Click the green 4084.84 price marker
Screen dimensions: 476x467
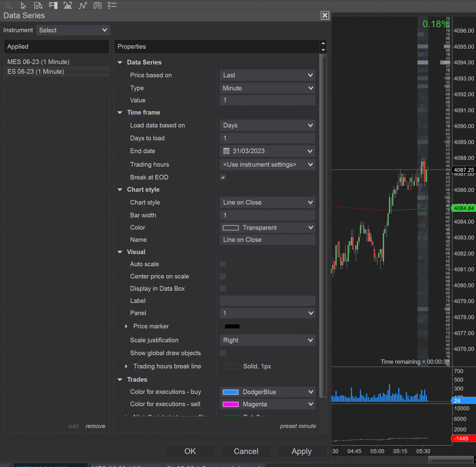464,208
